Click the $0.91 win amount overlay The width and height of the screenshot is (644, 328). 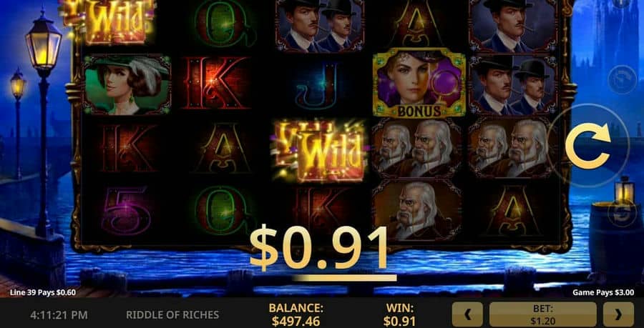319,249
